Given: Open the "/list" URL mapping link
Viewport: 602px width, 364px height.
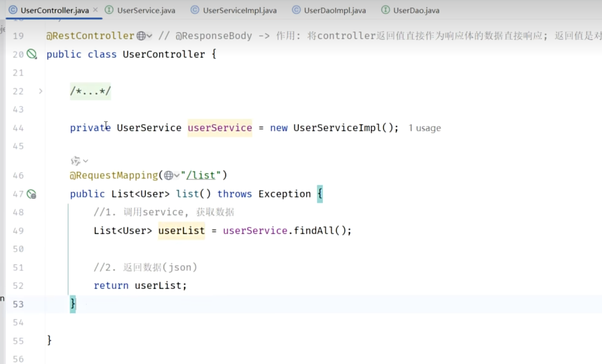Looking at the screenshot, I should point(200,175).
